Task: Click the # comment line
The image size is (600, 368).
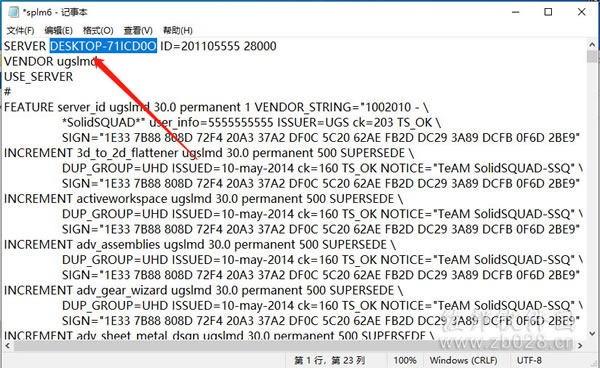Action: click(7, 92)
